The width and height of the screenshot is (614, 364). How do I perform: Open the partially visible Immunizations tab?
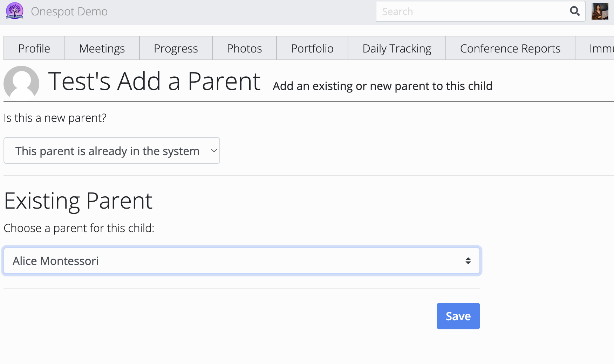[600, 48]
